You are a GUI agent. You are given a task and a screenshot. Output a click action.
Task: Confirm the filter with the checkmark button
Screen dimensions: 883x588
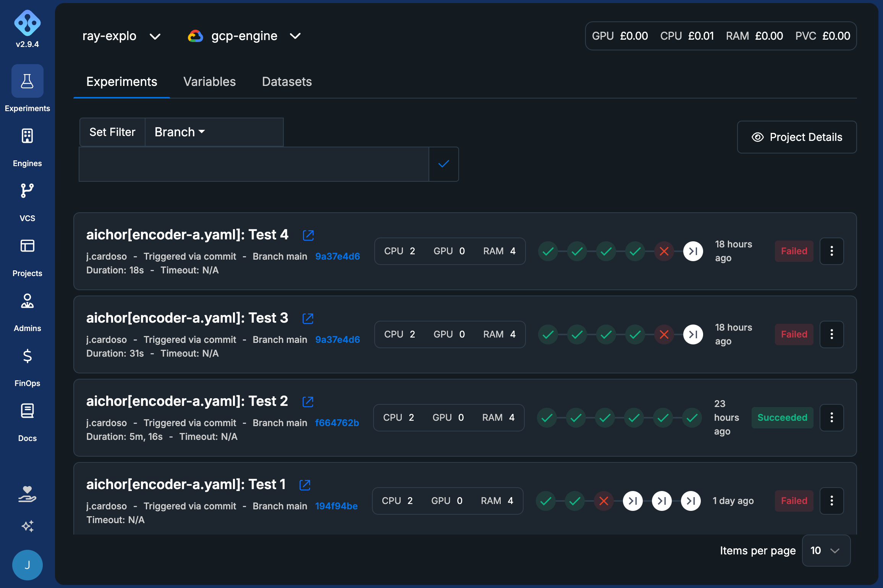pos(443,164)
